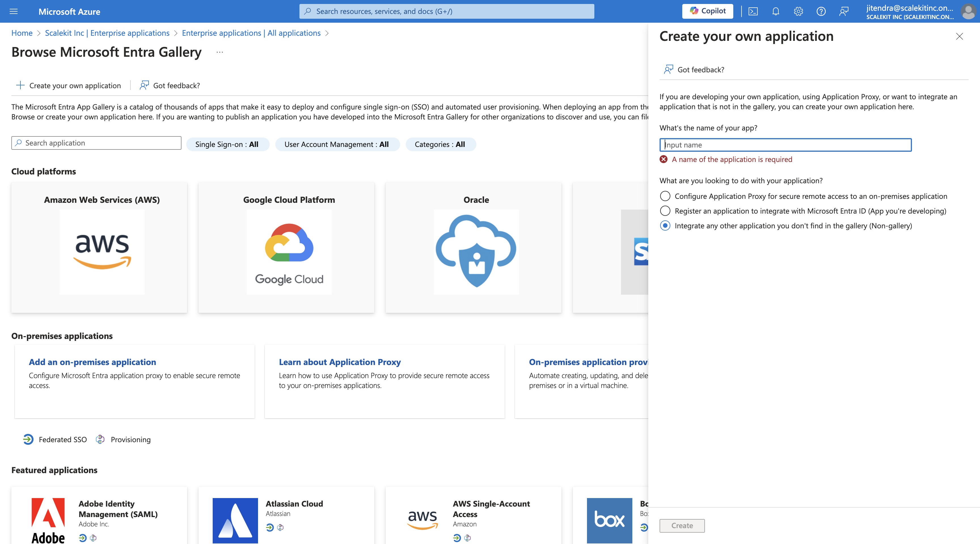The height and width of the screenshot is (544, 980).
Task: Click the Cloud platforms section heading
Action: (43, 171)
